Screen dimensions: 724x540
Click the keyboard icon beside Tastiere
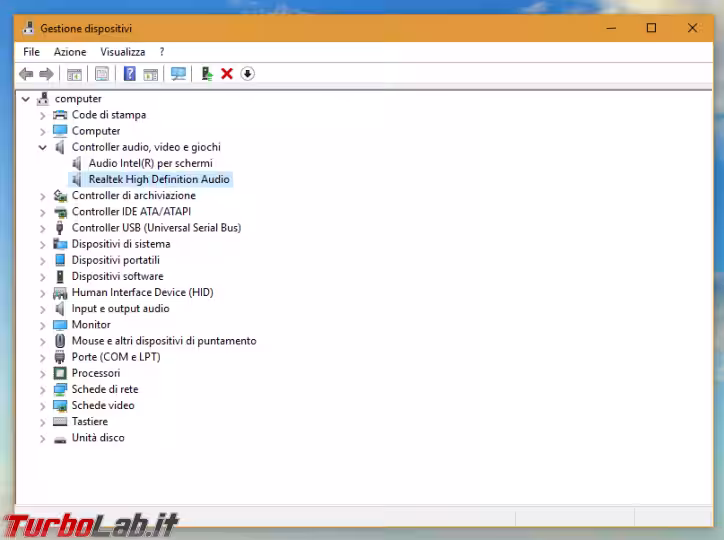tap(60, 421)
